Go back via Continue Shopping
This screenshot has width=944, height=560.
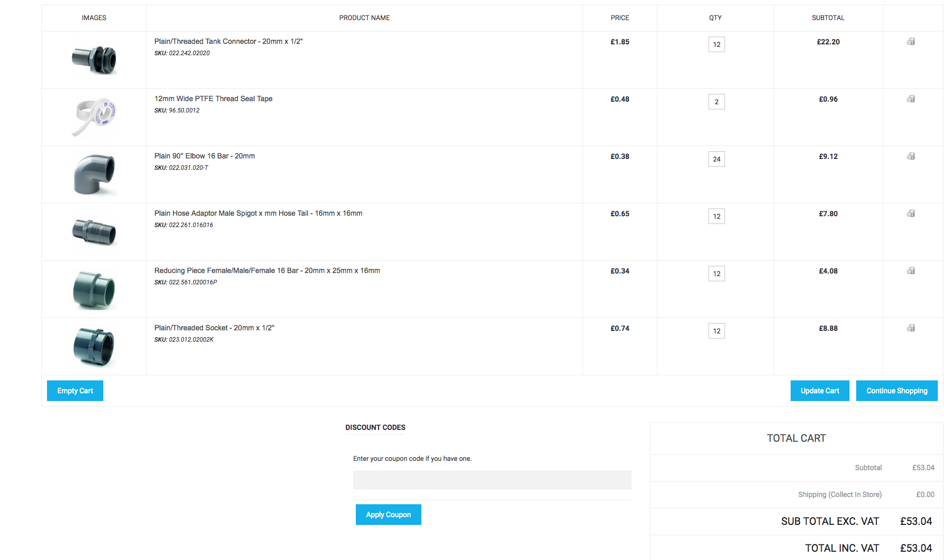(896, 391)
